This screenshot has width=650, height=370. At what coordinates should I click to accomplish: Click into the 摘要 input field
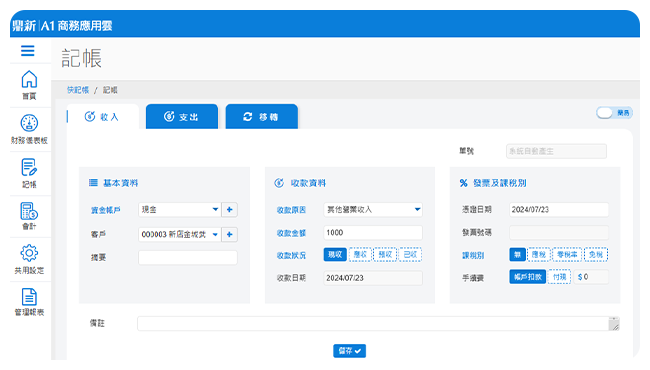(x=188, y=258)
